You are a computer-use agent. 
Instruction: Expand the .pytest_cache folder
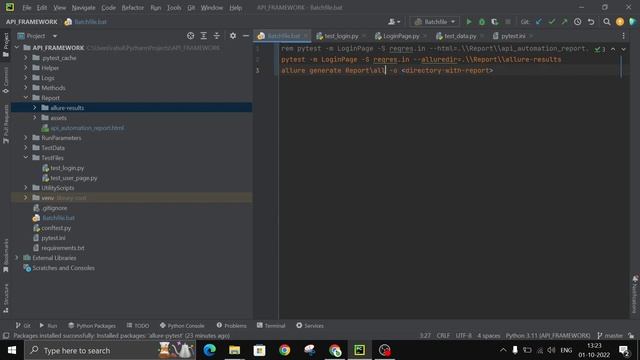[26, 58]
